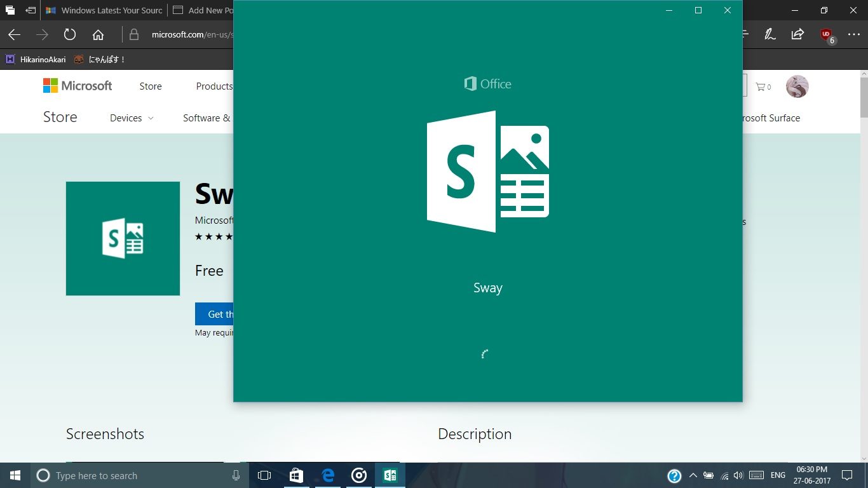Open the HikarinoAkari favorite
Image resolution: width=868 pixels, height=488 pixels.
pyautogui.click(x=36, y=59)
